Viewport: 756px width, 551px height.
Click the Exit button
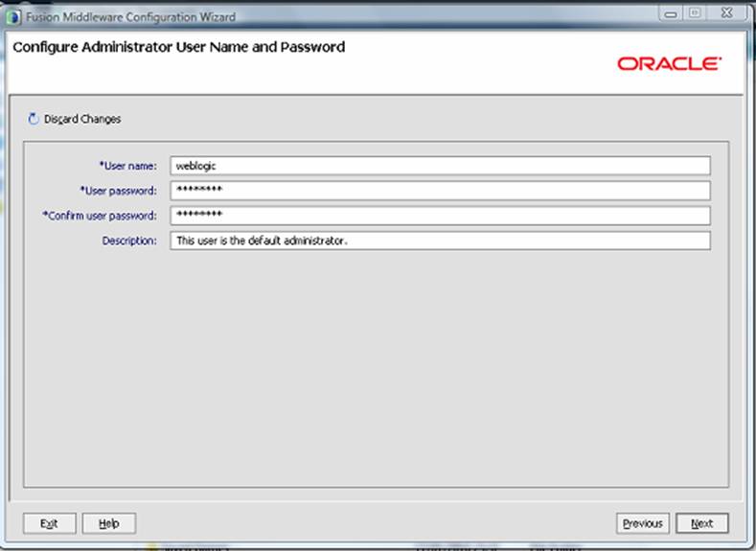49,523
